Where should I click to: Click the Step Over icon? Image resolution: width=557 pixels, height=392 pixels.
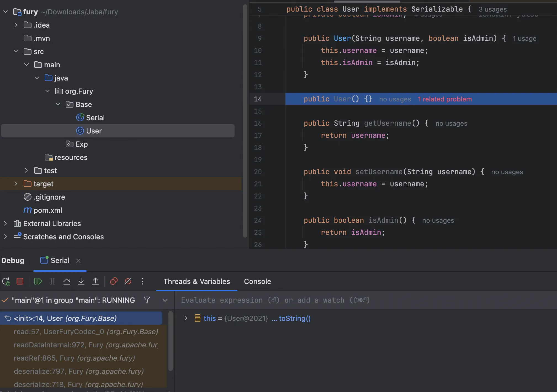coord(67,281)
